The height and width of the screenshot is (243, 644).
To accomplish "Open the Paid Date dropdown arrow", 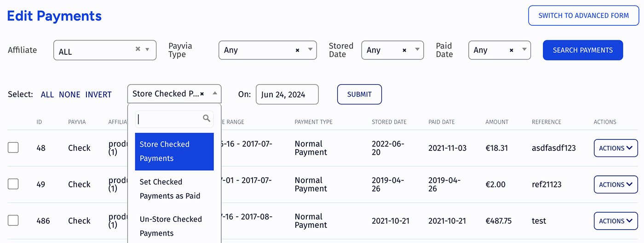I will [524, 50].
